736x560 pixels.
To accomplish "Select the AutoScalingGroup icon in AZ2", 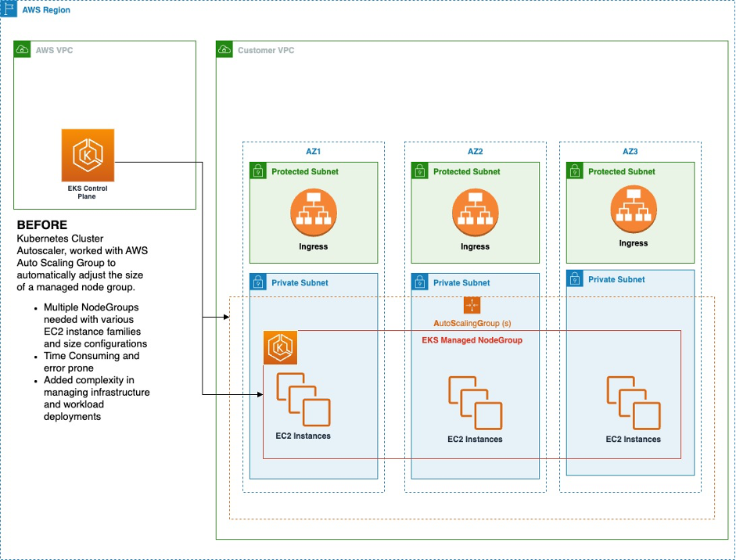I will pos(470,306).
